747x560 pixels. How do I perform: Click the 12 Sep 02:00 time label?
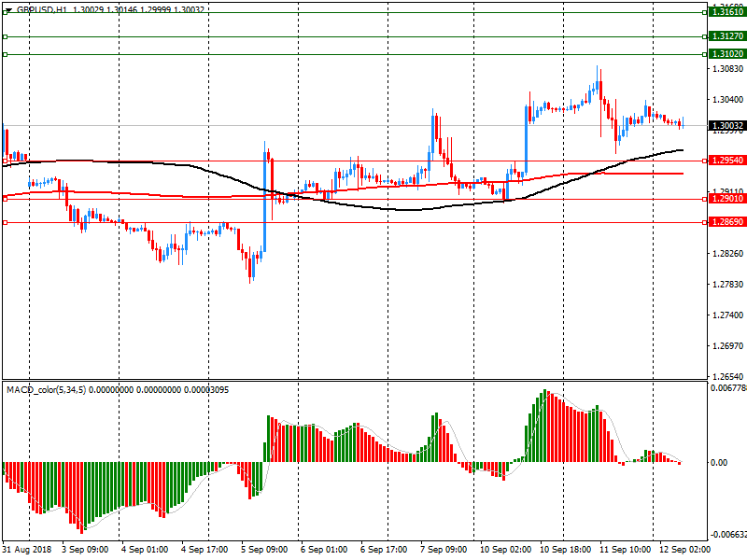click(x=682, y=551)
